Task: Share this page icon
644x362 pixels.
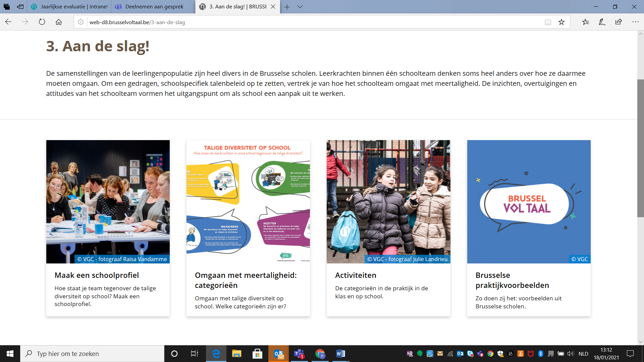Action: coord(619,22)
